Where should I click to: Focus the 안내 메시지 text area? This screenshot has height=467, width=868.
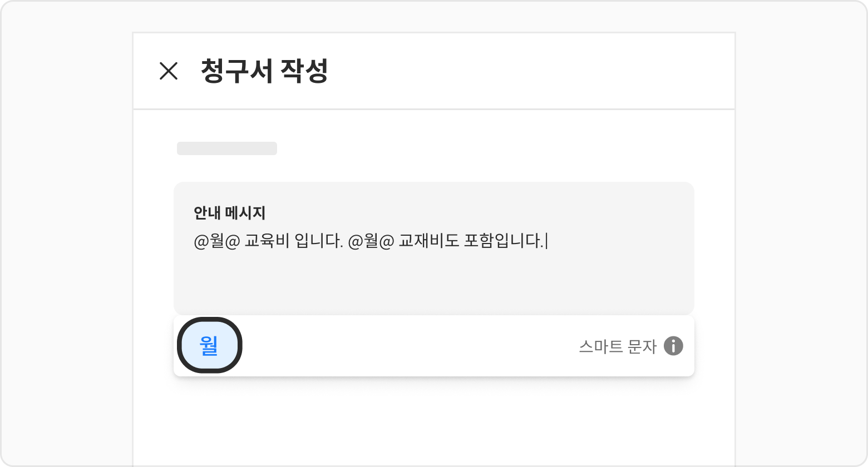[x=434, y=278]
